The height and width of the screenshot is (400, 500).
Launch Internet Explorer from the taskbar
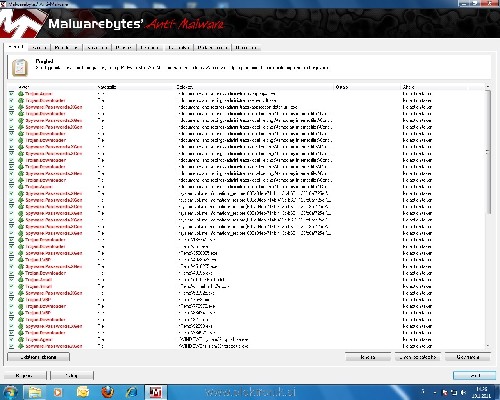(x=131, y=392)
